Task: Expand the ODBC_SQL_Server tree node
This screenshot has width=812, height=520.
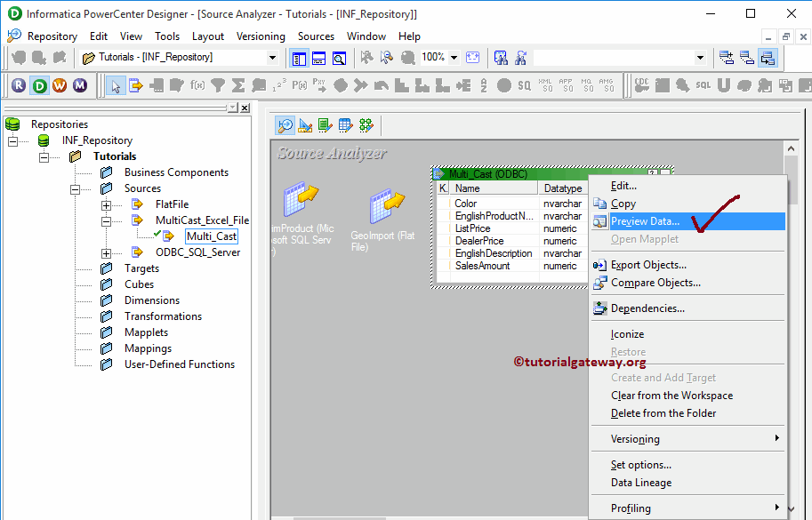Action: (107, 252)
